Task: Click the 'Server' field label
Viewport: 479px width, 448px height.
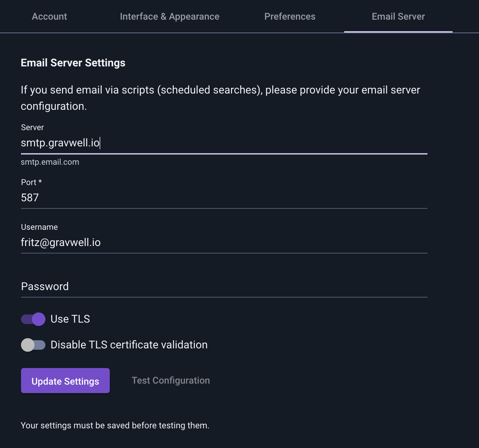Action: [33, 127]
